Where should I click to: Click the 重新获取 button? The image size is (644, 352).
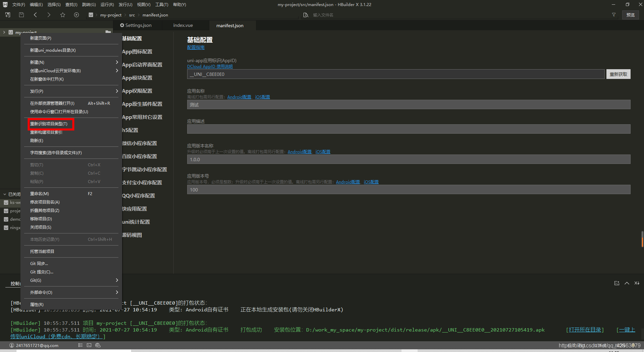pyautogui.click(x=618, y=74)
